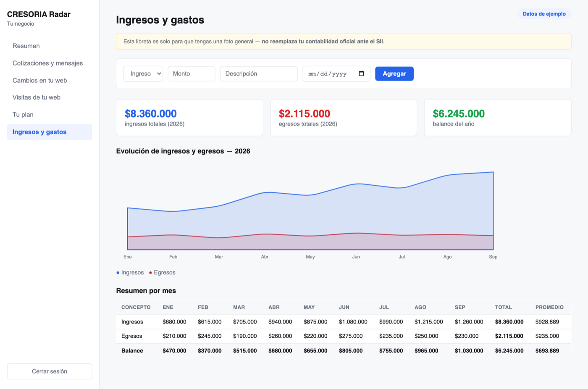This screenshot has width=588, height=389.
Task: Click the MAY column header
Action: pos(309,308)
